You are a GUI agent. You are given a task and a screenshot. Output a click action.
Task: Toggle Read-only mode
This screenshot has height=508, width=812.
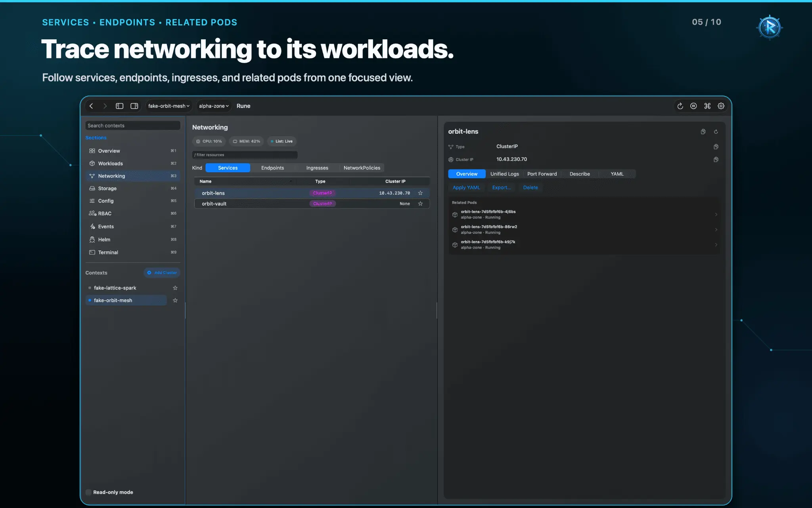coord(88,492)
